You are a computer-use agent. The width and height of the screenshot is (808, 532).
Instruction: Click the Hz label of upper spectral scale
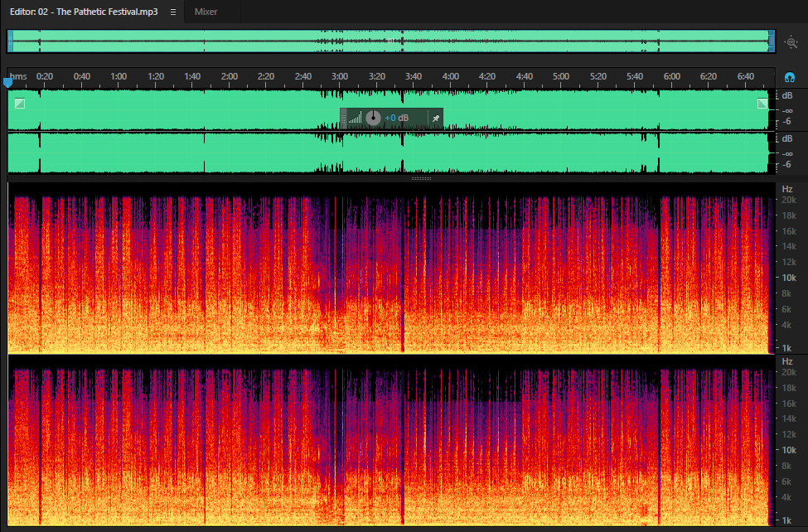[x=787, y=189]
